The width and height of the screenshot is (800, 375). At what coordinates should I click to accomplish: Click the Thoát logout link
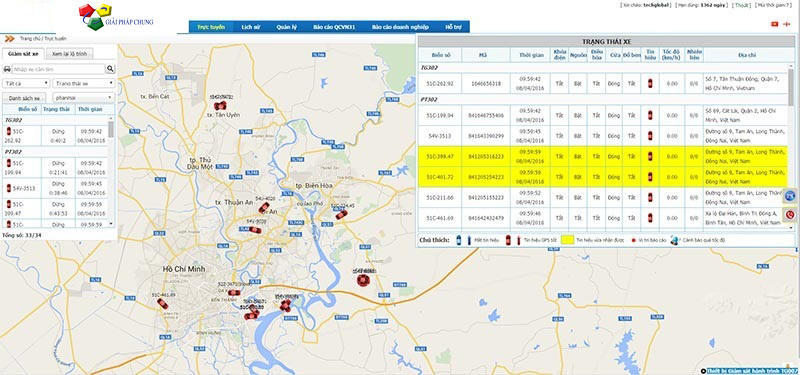742,5
